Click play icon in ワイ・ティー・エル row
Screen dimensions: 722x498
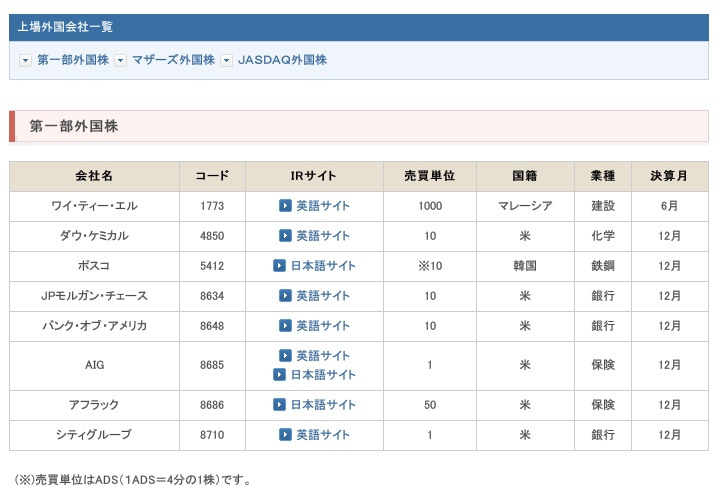click(285, 206)
